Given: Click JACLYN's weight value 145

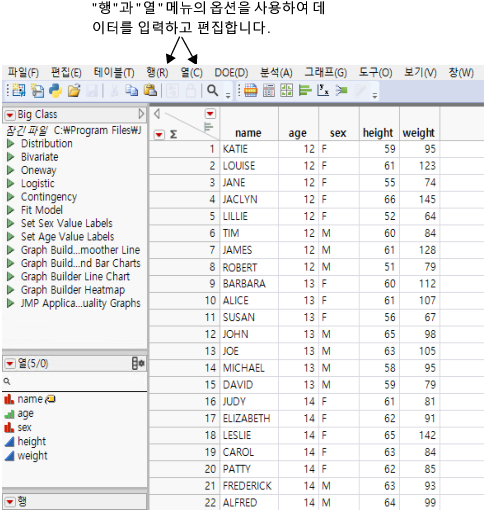Looking at the screenshot, I should click(419, 200).
